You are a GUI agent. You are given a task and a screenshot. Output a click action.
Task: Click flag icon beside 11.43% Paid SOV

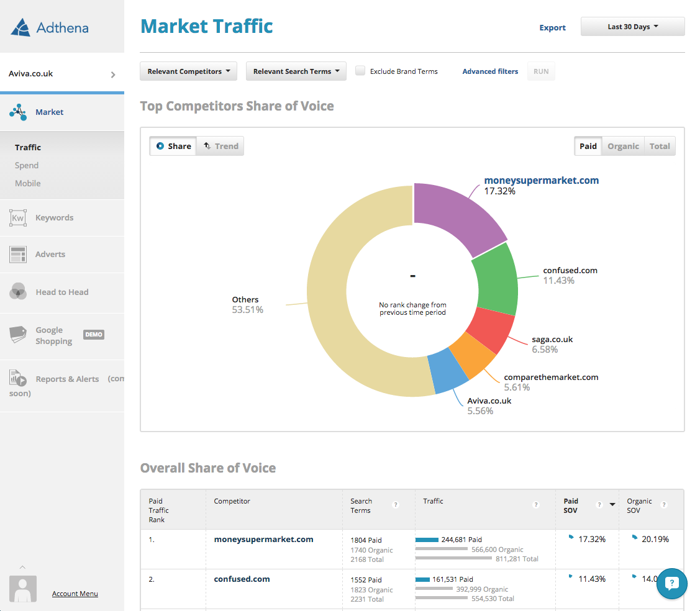(x=571, y=577)
